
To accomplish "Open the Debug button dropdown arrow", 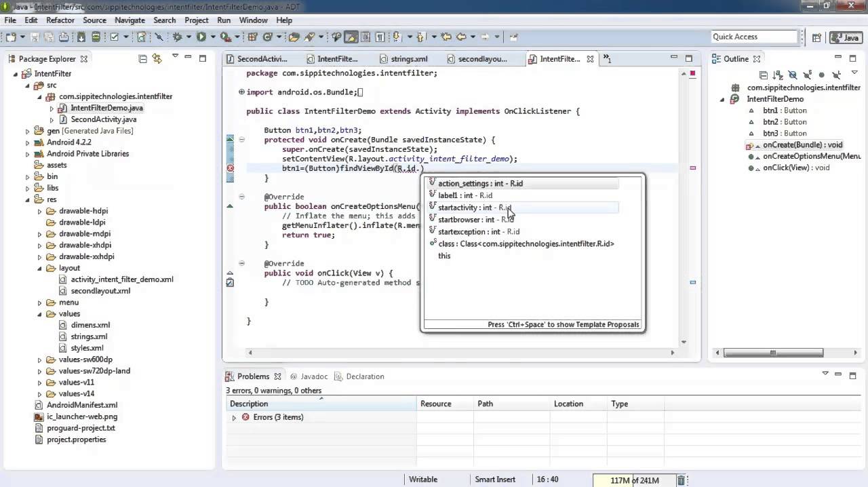I will (x=189, y=37).
